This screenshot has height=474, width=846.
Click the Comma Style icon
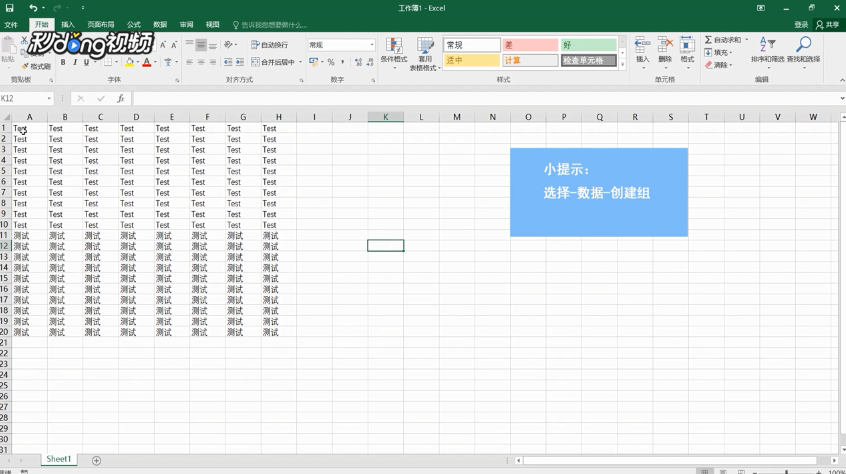point(343,63)
